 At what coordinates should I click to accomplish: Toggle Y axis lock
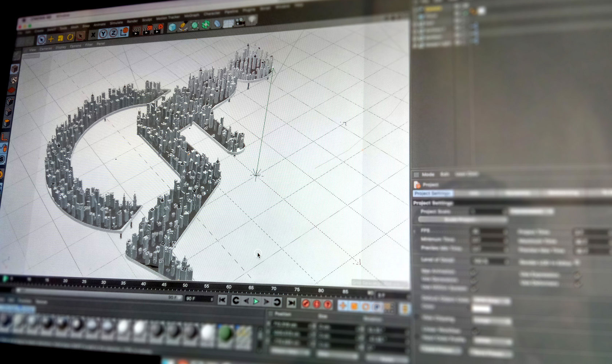[103, 34]
